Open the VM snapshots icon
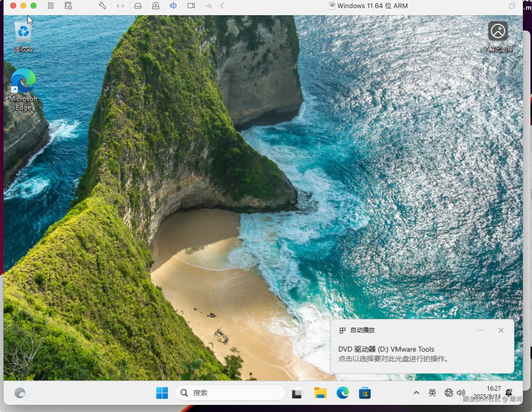 pyautogui.click(x=68, y=6)
